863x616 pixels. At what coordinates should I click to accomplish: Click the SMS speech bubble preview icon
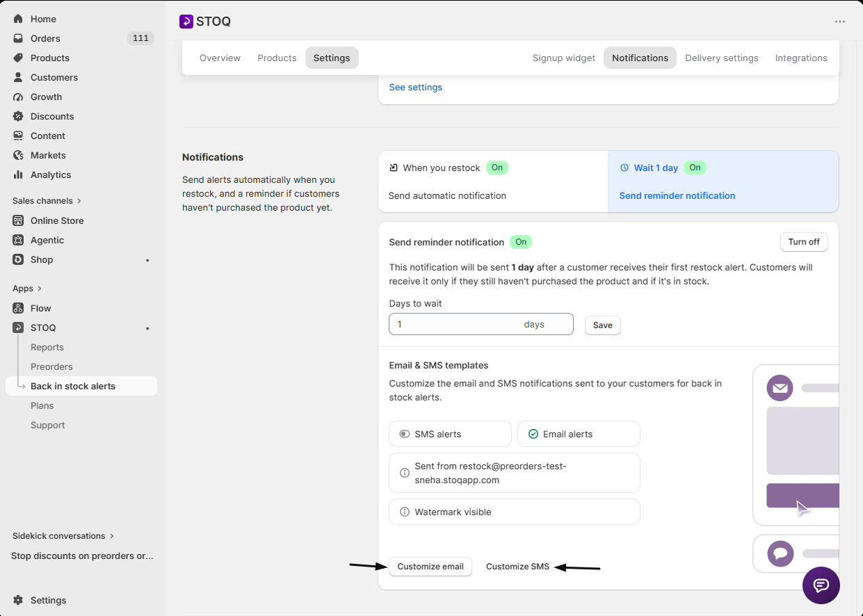780,553
